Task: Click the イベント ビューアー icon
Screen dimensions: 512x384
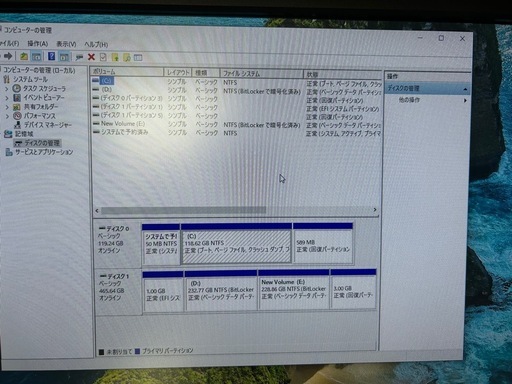Action: pyautogui.click(x=17, y=98)
